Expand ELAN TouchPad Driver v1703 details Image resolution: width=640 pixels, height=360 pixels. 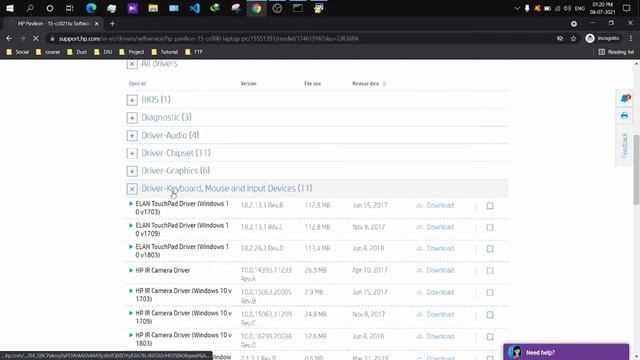131,203
